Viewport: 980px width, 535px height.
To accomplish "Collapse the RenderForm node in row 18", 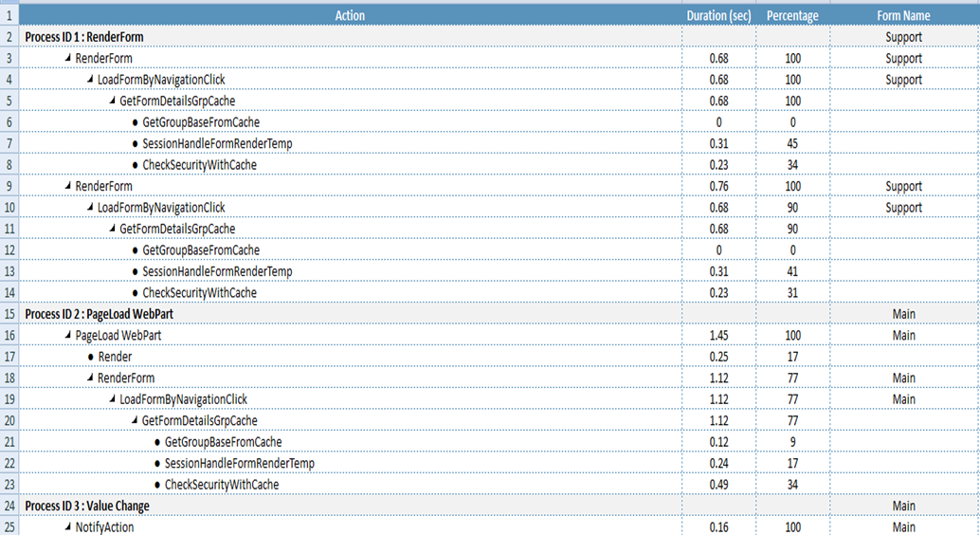I will (90, 378).
